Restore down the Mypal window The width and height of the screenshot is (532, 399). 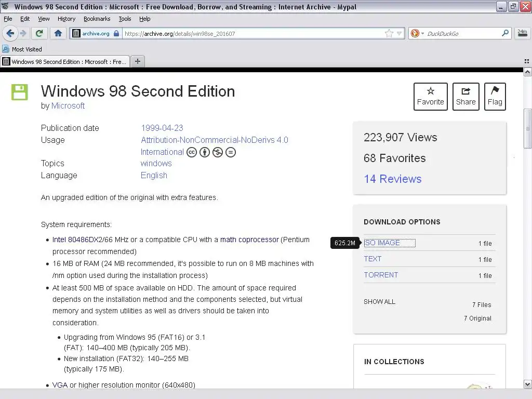pyautogui.click(x=513, y=6)
